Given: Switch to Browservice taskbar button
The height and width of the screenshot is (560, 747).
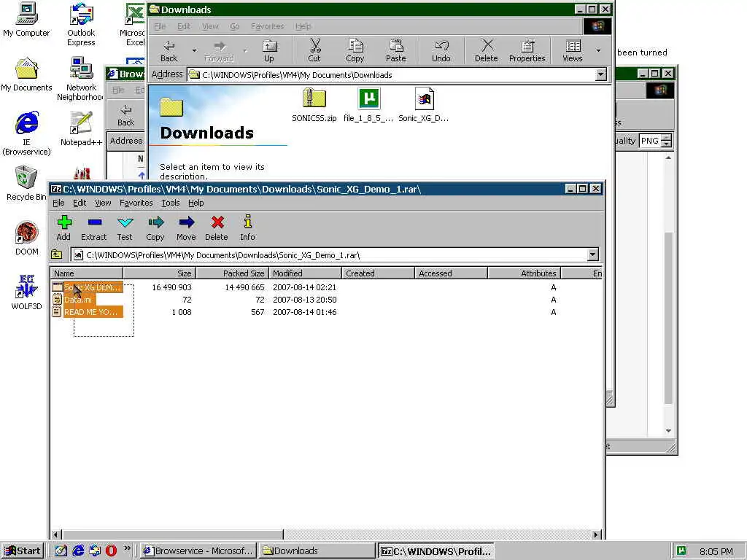Looking at the screenshot, I should pos(198,551).
